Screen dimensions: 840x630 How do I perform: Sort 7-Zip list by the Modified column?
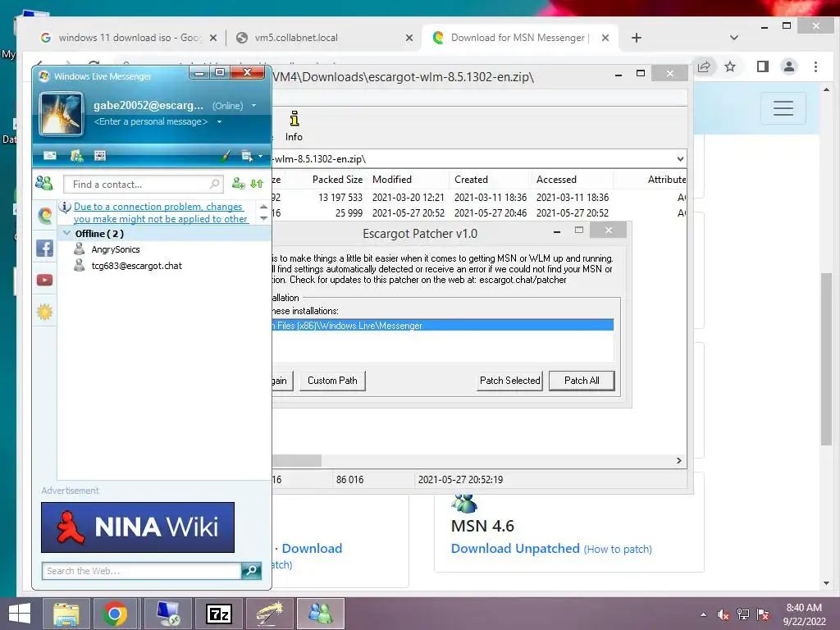point(392,180)
